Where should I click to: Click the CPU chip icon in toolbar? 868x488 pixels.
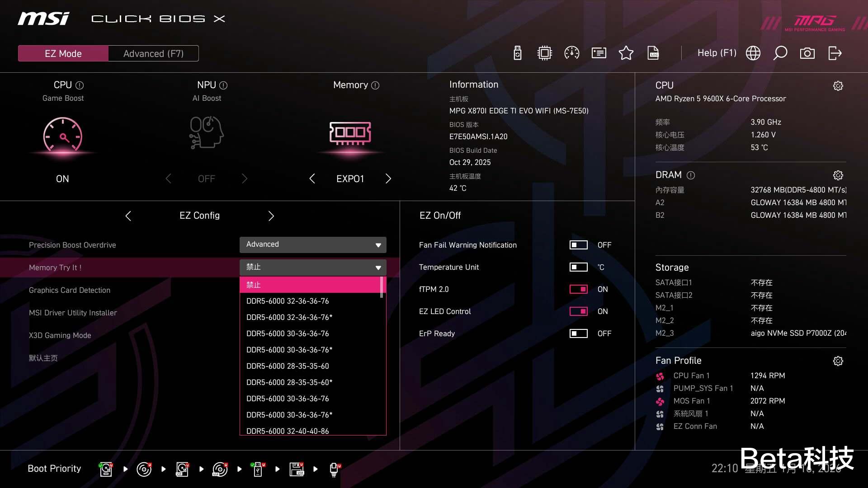tap(545, 53)
